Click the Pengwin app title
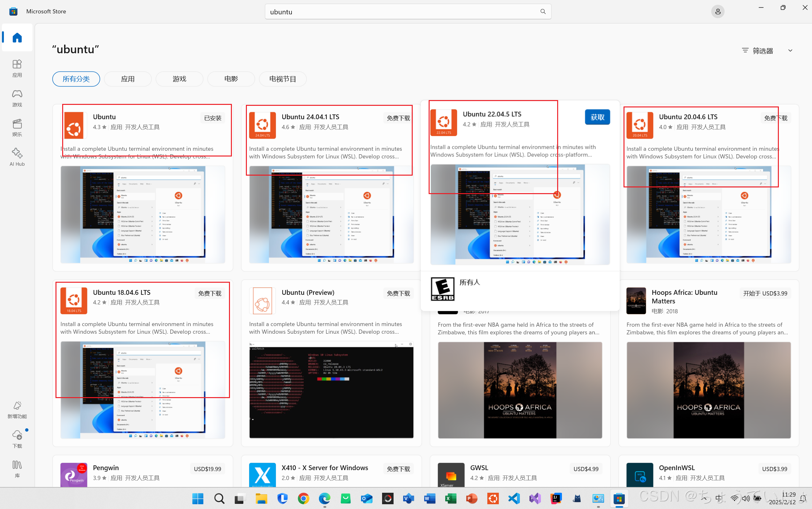Viewport: 812px width, 509px height. (x=106, y=468)
